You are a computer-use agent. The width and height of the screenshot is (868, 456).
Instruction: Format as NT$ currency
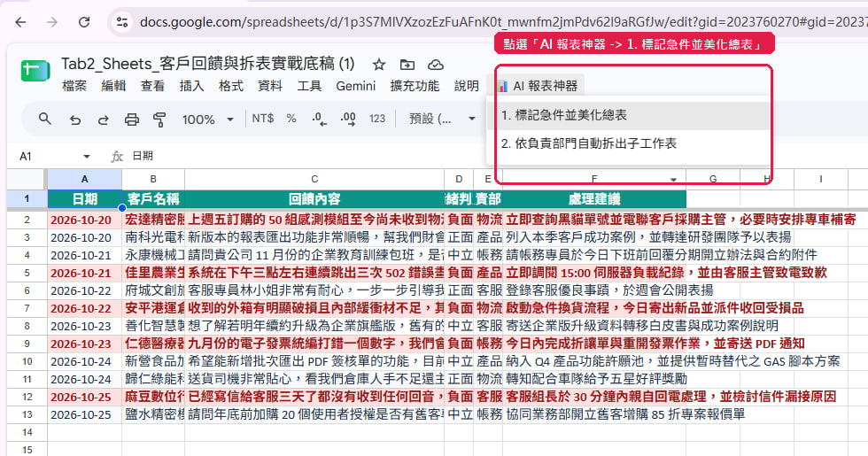tap(262, 119)
